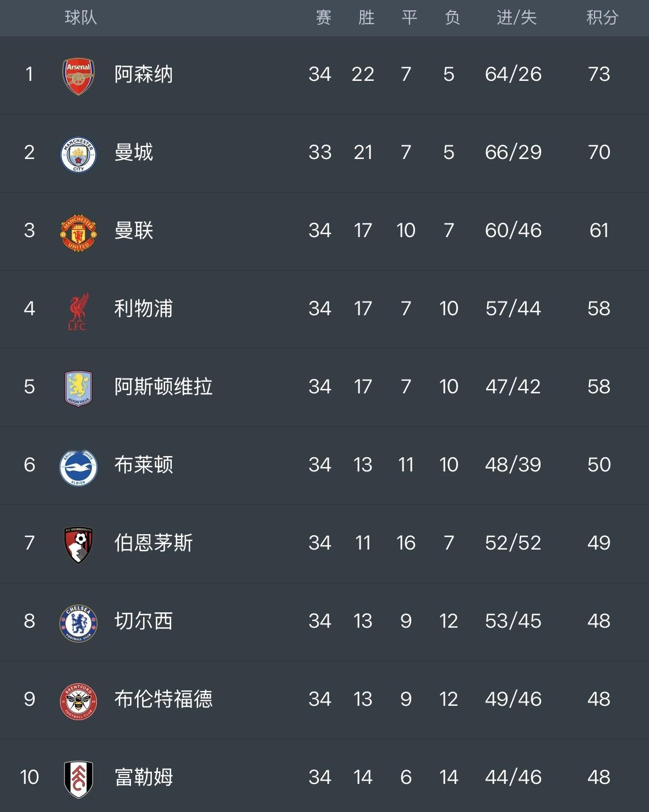Click the 球队 column header
The height and width of the screenshot is (812, 649).
coord(81,18)
